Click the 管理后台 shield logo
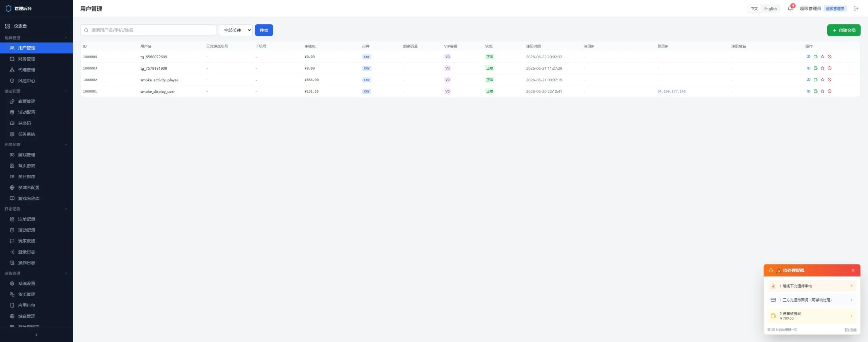 coord(8,8)
